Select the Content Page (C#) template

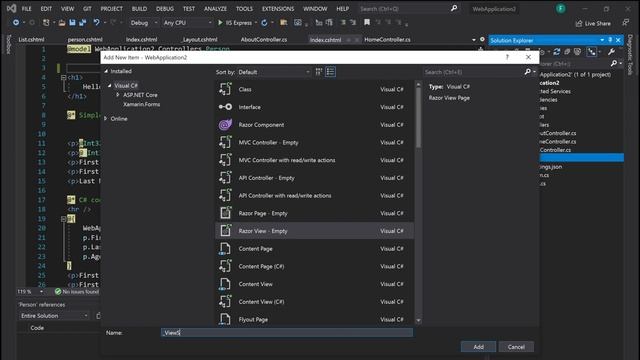(x=314, y=267)
